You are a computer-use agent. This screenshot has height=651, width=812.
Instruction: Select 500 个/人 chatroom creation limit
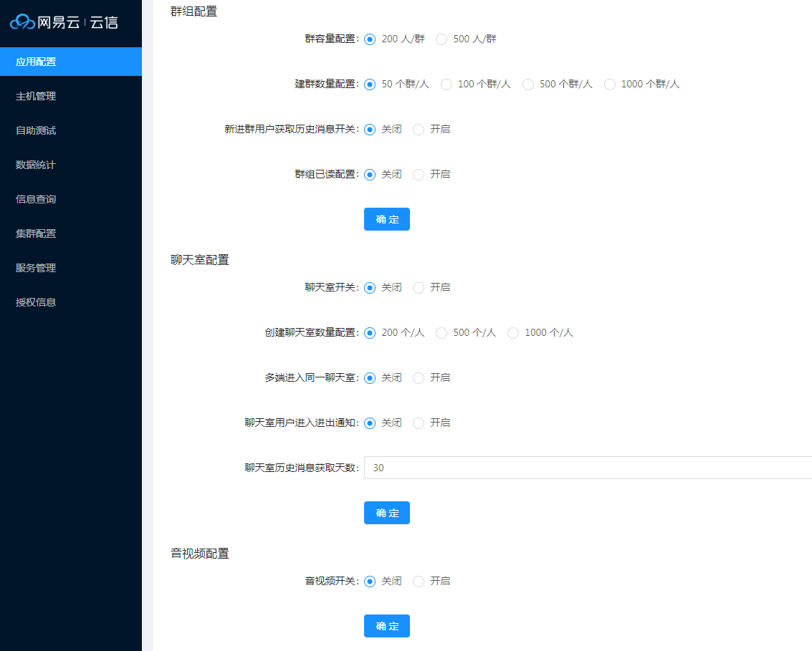[x=441, y=332]
